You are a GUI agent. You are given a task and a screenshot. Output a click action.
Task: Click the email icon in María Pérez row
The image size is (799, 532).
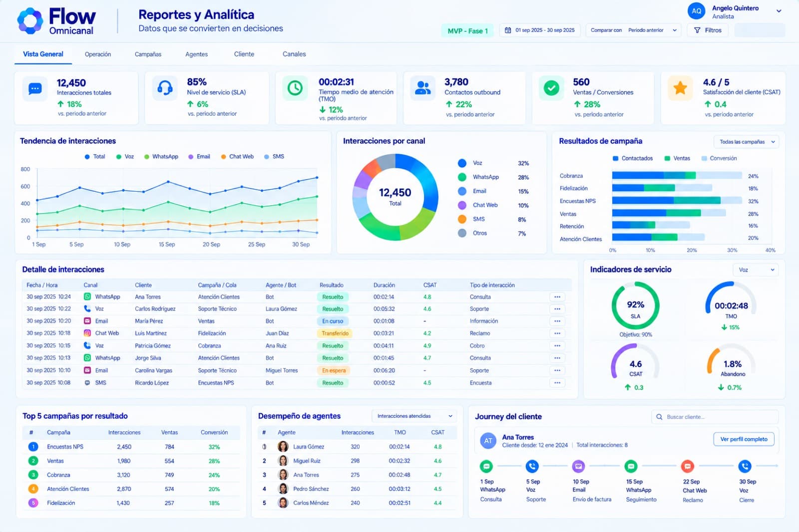(87, 321)
